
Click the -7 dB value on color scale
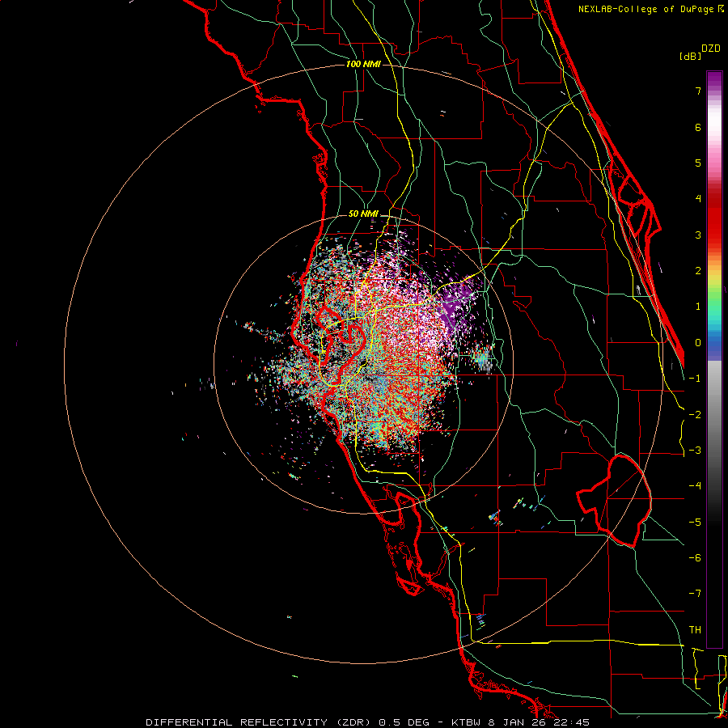click(695, 594)
